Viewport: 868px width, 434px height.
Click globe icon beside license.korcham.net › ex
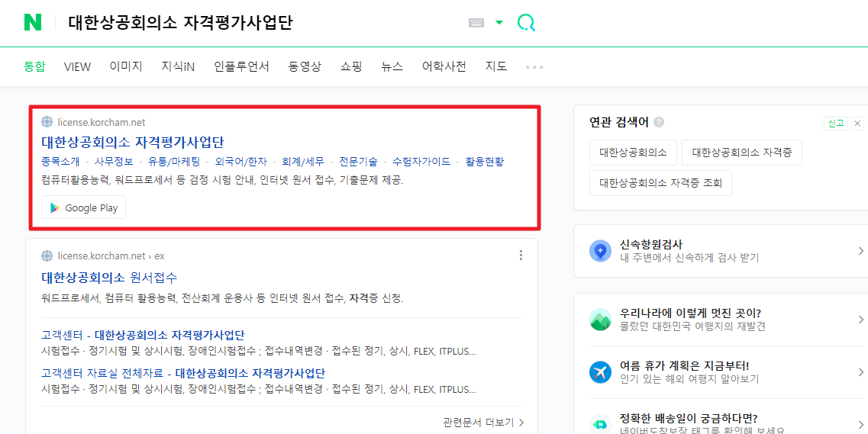(x=47, y=256)
